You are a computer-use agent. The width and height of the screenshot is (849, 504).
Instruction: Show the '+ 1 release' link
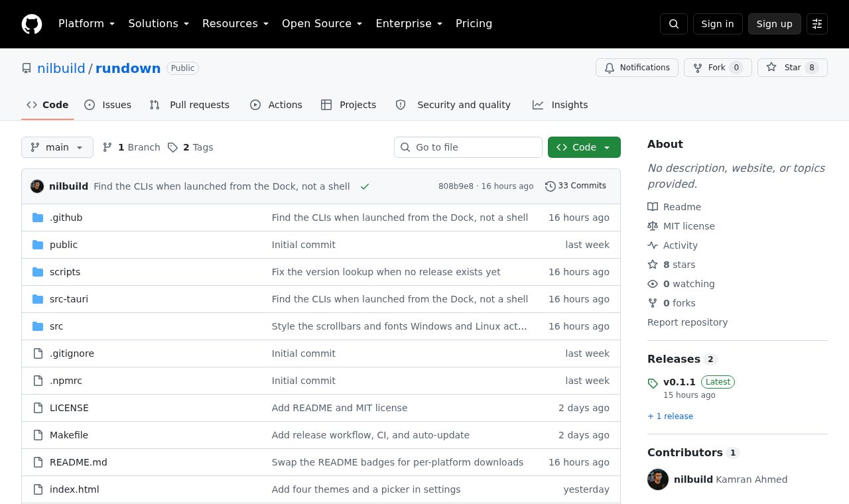coord(670,416)
